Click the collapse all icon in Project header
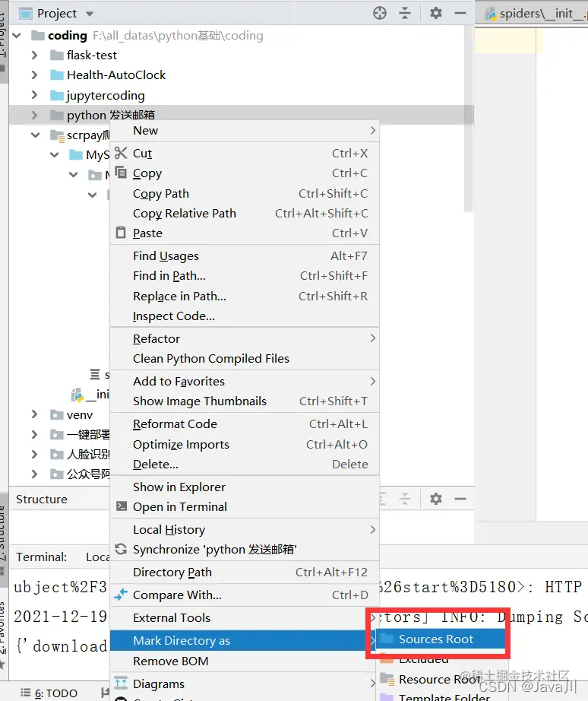Viewport: 588px width, 701px height. pos(405,14)
